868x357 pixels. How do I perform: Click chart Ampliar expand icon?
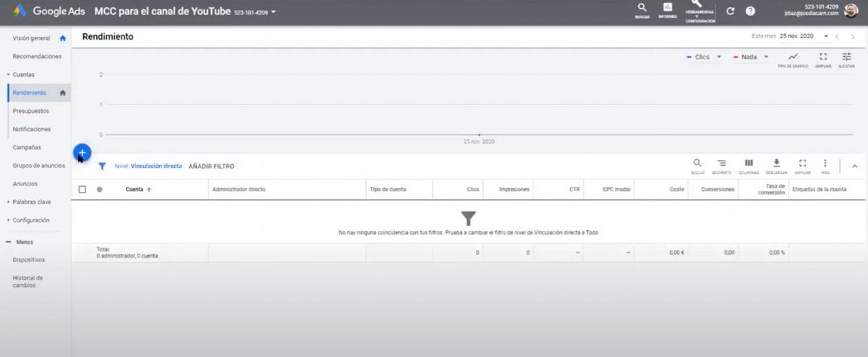coord(823,59)
